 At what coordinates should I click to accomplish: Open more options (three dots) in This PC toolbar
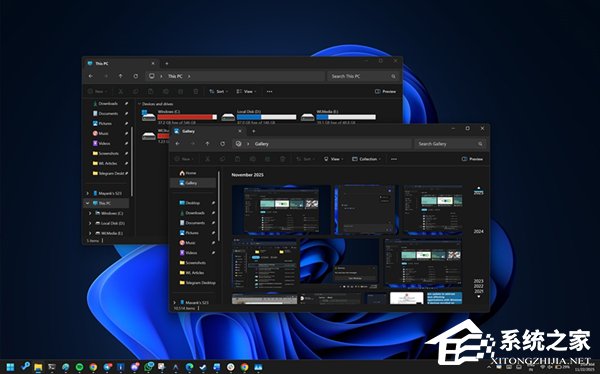pyautogui.click(x=269, y=91)
